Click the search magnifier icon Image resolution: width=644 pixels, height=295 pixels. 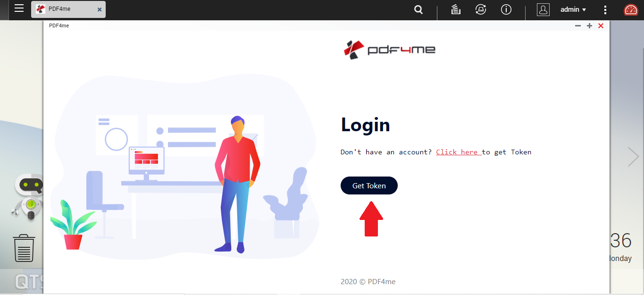(x=418, y=9)
